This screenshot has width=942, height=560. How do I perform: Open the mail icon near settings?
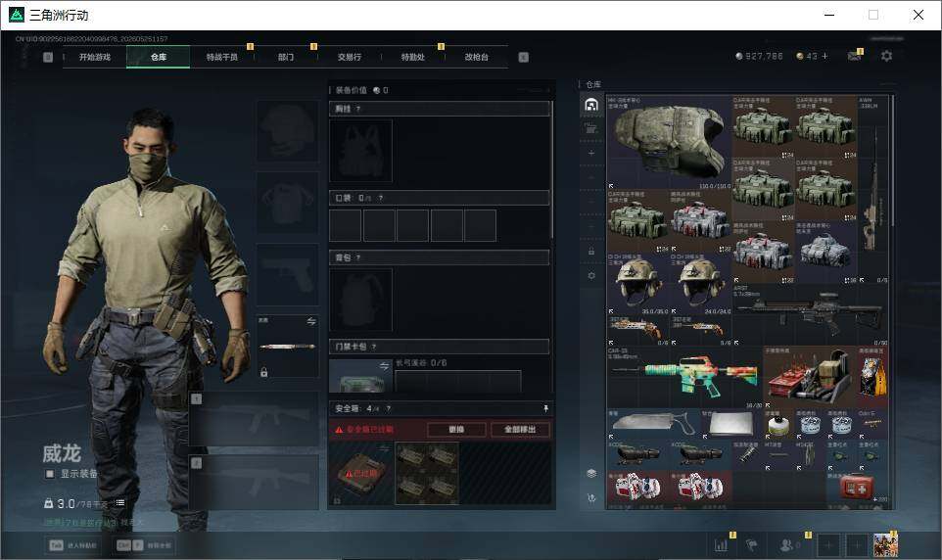854,56
